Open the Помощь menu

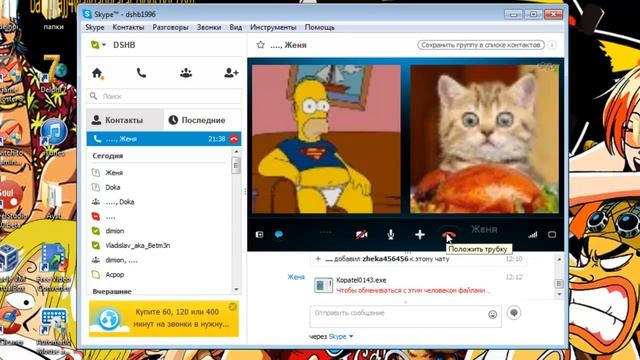[320, 27]
